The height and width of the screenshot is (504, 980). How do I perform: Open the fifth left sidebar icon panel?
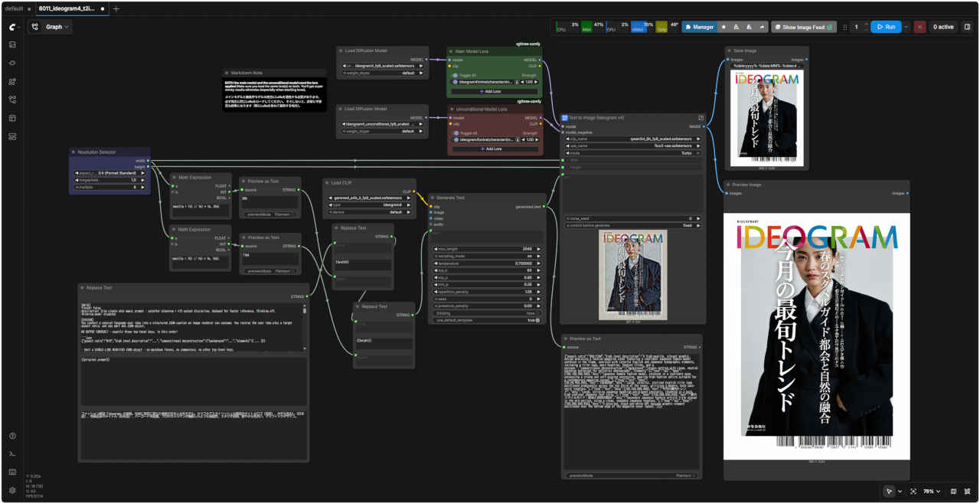point(12,100)
